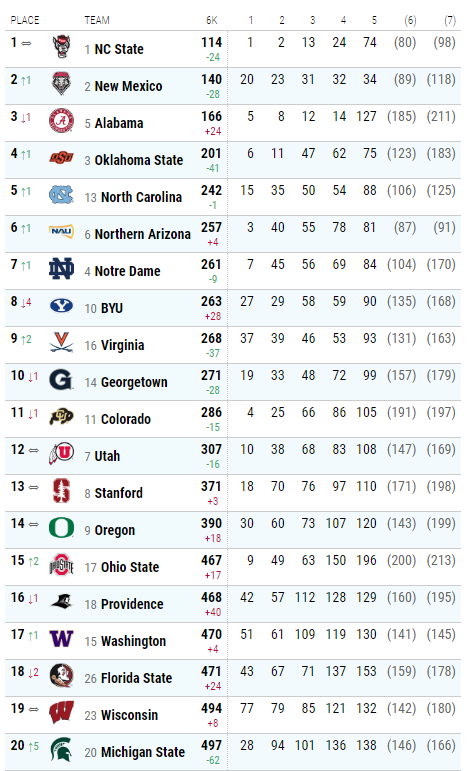Select the 6K column header
This screenshot has height=771, width=469.
(211, 20)
